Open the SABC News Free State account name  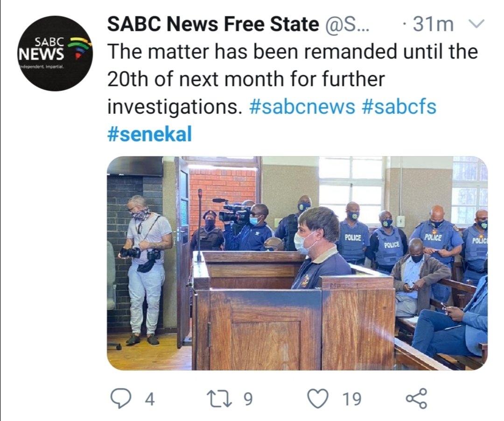pyautogui.click(x=213, y=24)
